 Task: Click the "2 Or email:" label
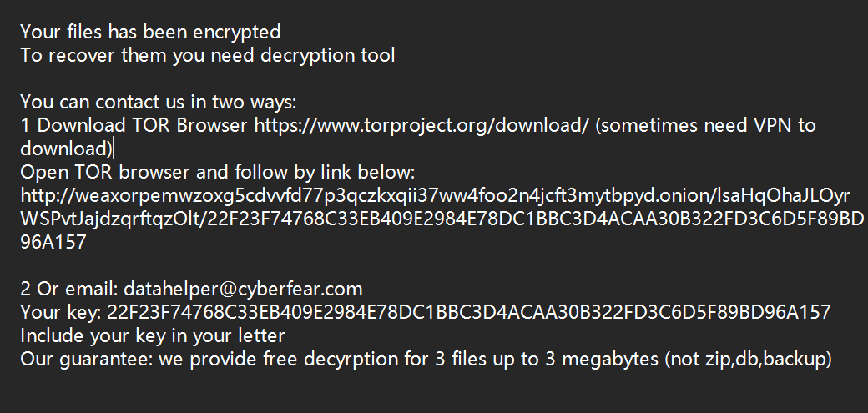pyautogui.click(x=69, y=290)
